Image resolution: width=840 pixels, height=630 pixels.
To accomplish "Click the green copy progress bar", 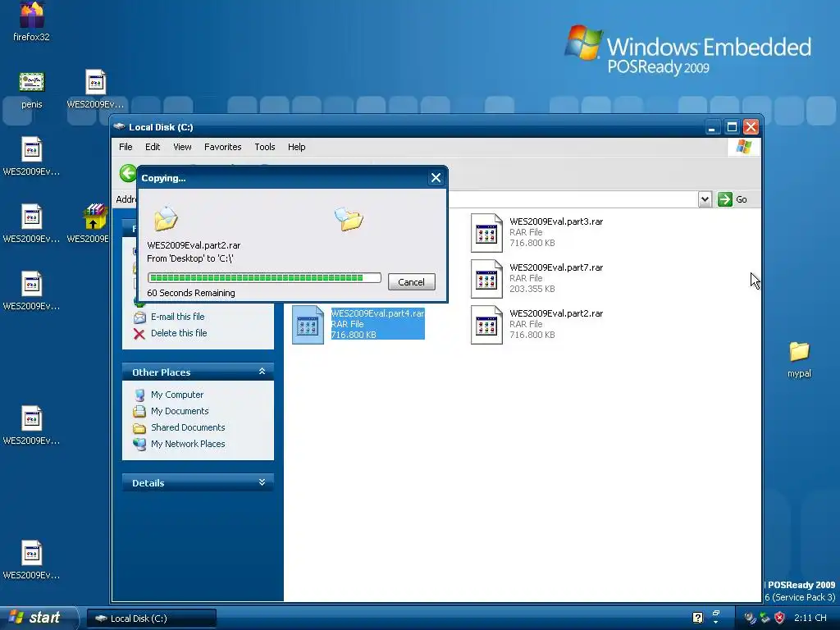I will [x=265, y=277].
